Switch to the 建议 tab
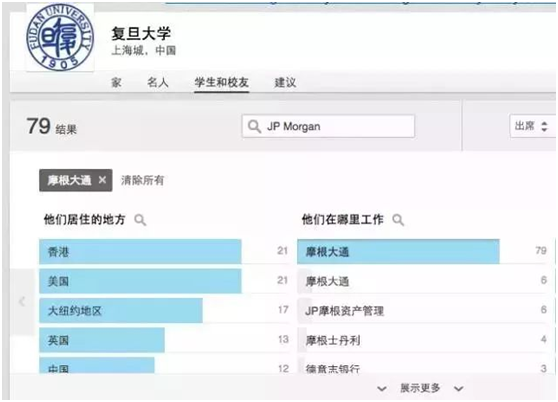 coord(285,83)
